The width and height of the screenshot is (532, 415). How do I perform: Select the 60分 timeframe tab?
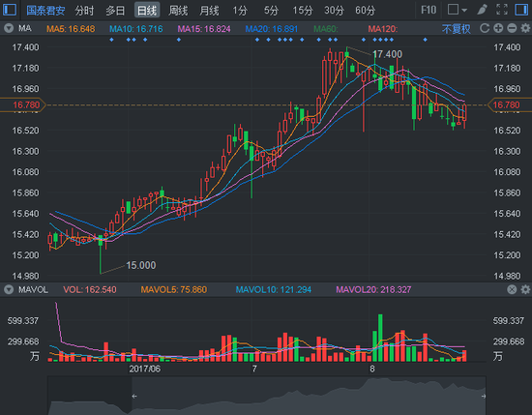365,11
